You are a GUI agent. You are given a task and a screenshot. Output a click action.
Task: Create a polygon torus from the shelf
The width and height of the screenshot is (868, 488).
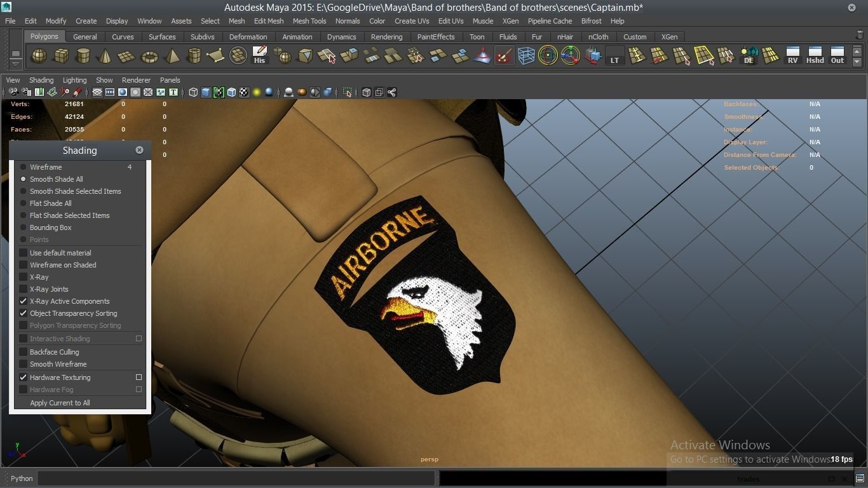coord(149,57)
